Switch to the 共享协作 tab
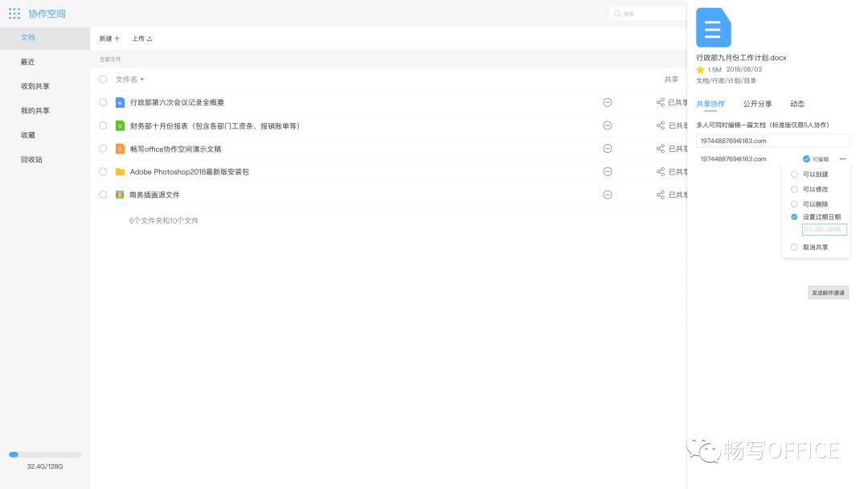Image resolution: width=868 pixels, height=489 pixels. (x=710, y=104)
